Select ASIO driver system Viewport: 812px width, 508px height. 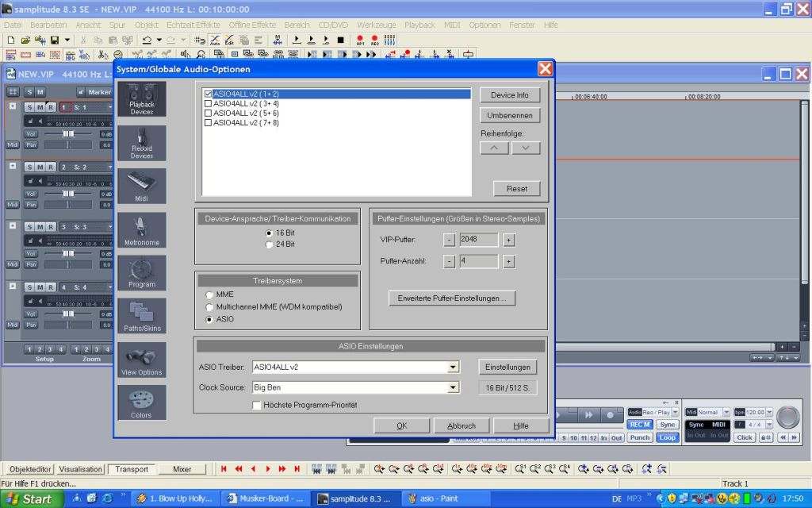click(x=209, y=319)
